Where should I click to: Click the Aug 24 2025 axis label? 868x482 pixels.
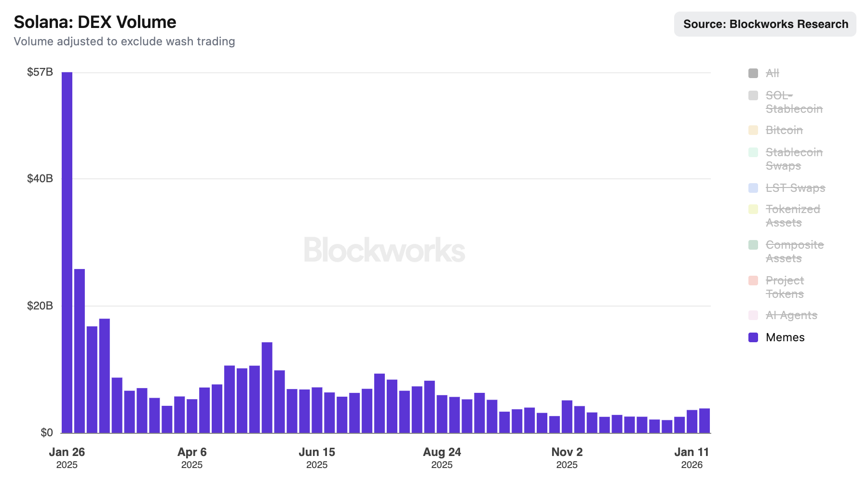[442, 457]
